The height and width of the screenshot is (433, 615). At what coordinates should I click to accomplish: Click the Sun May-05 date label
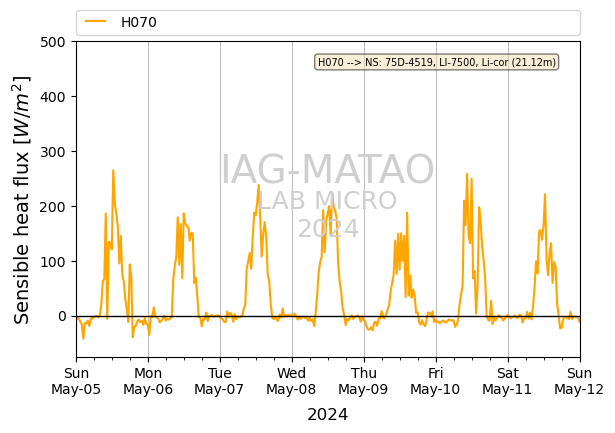coord(76,381)
